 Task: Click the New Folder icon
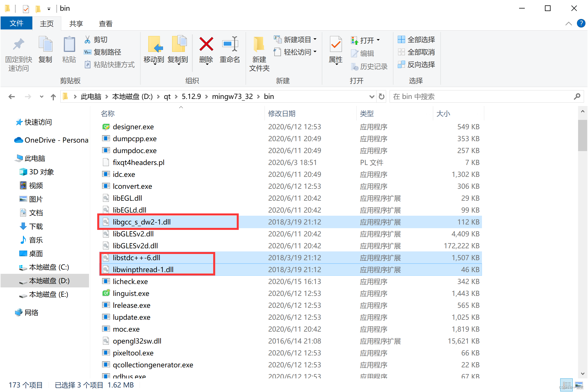tap(259, 45)
